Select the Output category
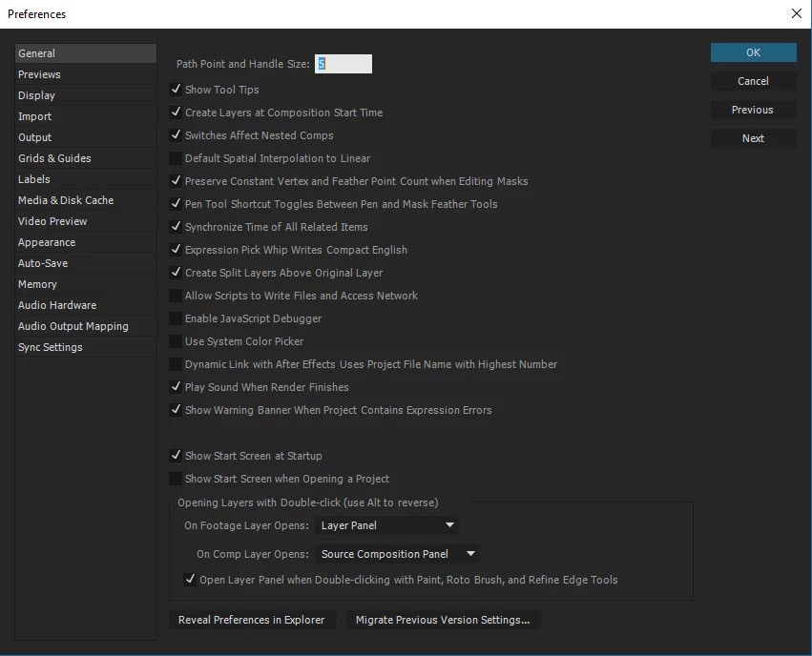The image size is (812, 656). coord(86,137)
